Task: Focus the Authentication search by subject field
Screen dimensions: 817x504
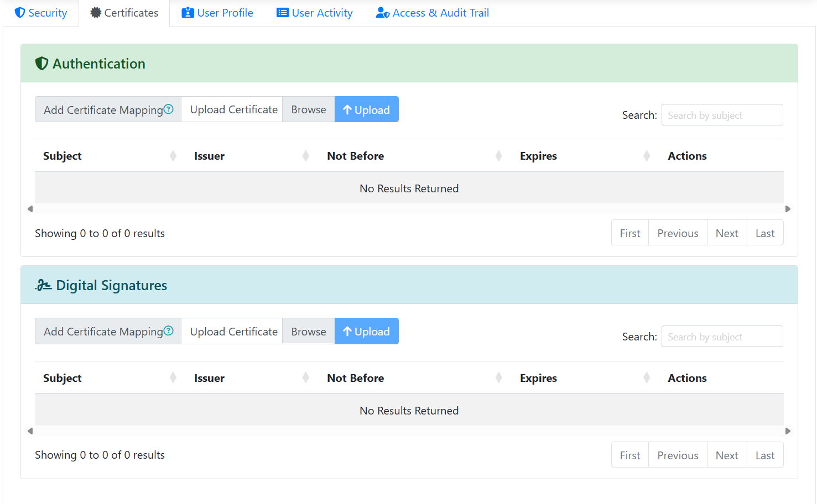Action: 722,115
